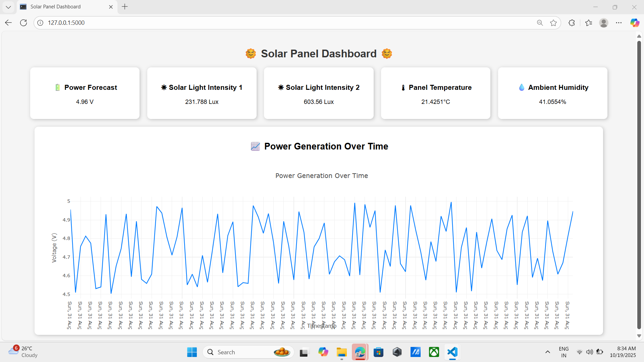Click the battery status indicator
Screen dimensions: 644x362
[x=600, y=352]
